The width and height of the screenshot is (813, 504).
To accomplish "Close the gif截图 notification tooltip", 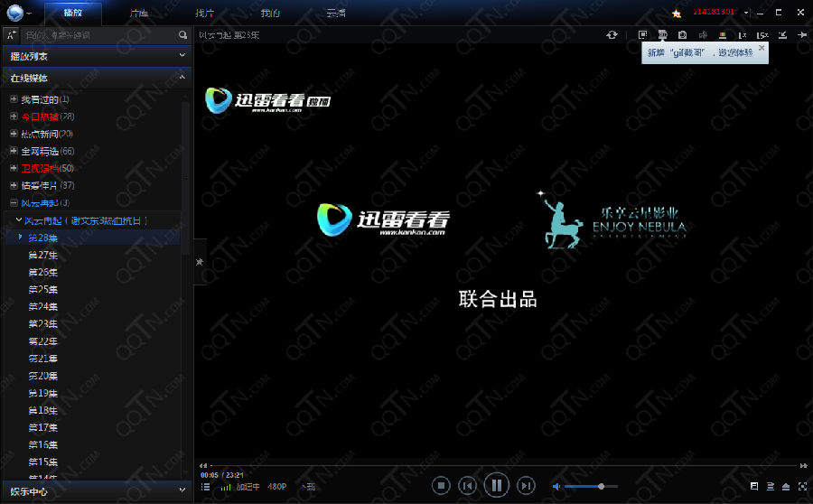I will [x=762, y=47].
